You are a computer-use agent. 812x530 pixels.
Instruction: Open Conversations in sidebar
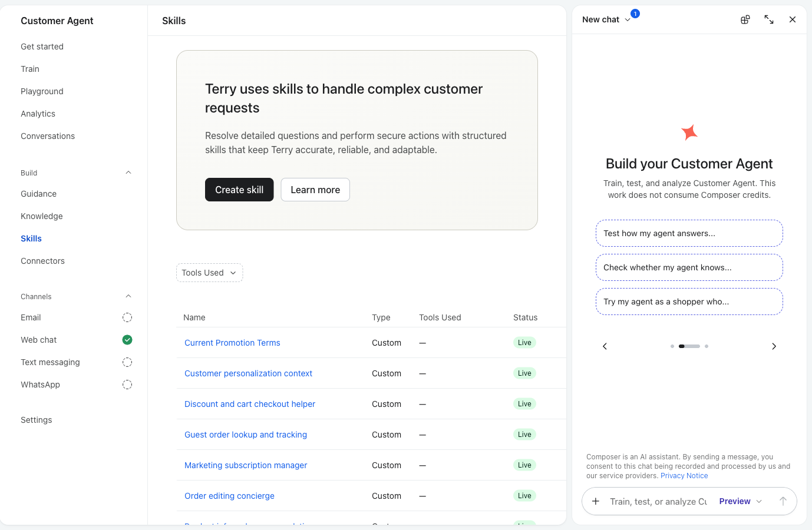pyautogui.click(x=48, y=136)
